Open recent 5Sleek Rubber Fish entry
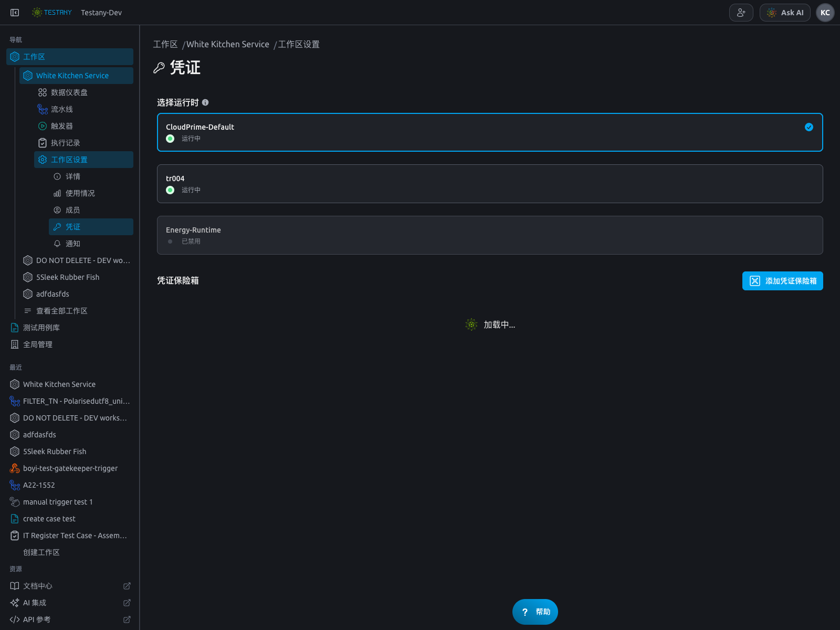The image size is (840, 630). click(x=70, y=451)
